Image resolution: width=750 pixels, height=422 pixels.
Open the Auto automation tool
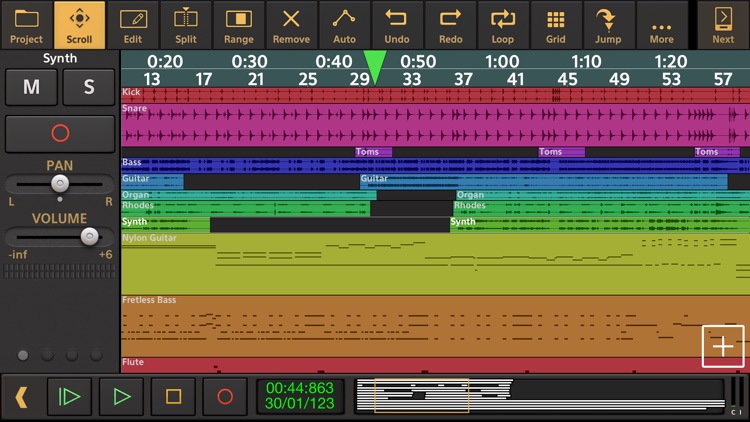(344, 25)
